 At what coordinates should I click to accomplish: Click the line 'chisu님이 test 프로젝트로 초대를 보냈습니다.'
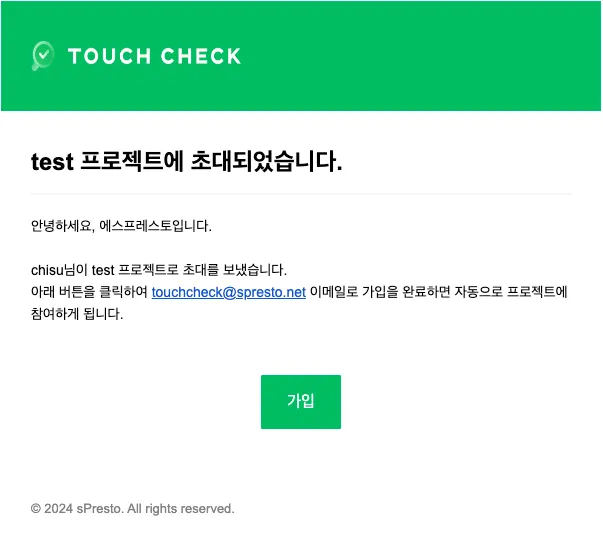point(159,270)
